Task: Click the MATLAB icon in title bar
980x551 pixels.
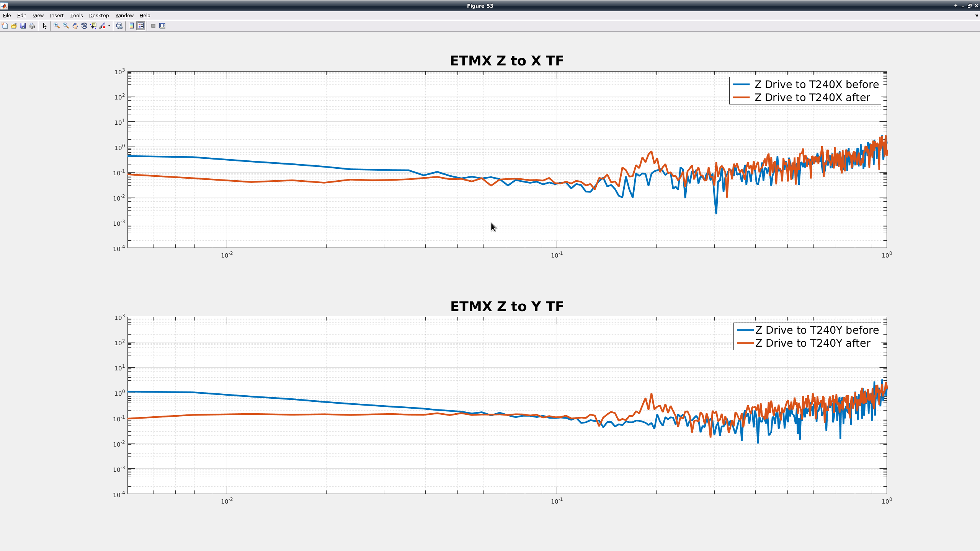Action: pyautogui.click(x=4, y=6)
